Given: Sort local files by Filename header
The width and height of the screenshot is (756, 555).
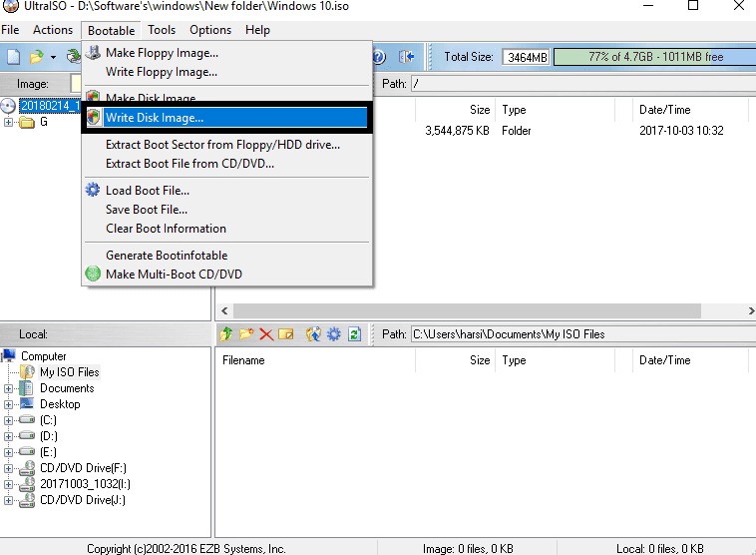Looking at the screenshot, I should point(315,360).
